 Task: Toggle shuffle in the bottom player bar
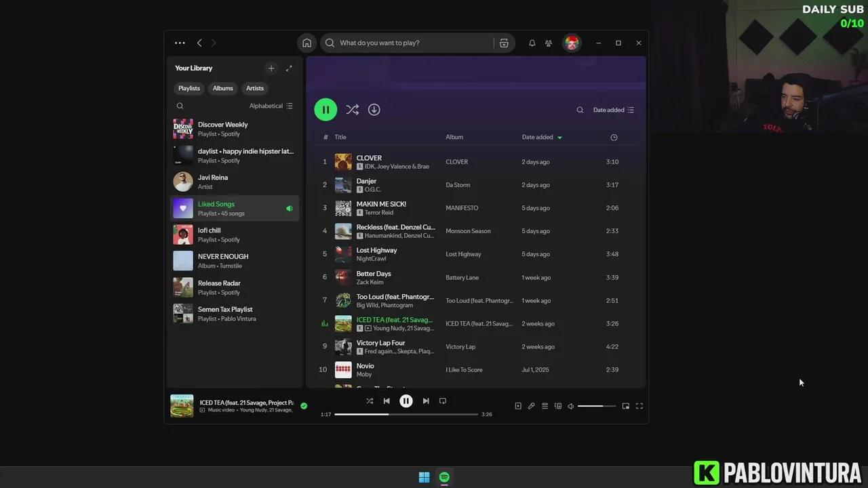(370, 401)
